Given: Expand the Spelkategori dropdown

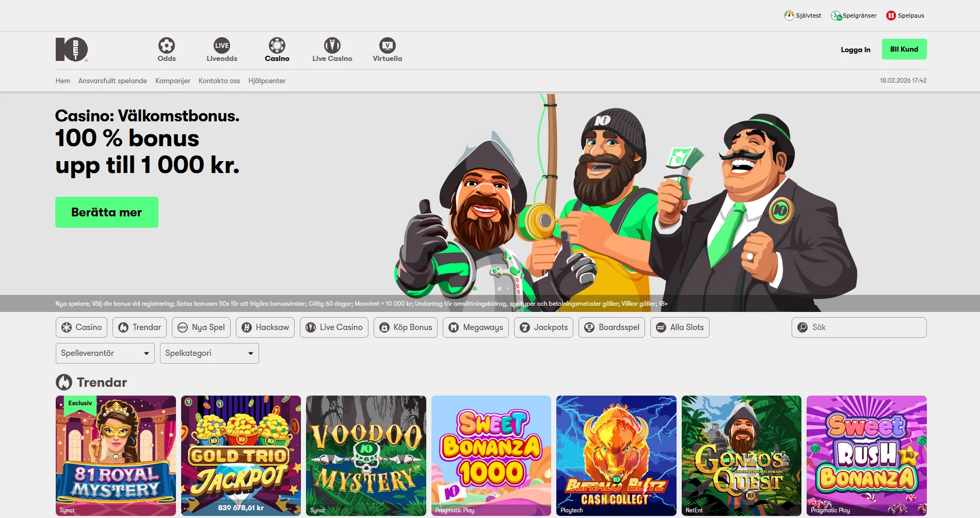Looking at the screenshot, I should [x=209, y=353].
